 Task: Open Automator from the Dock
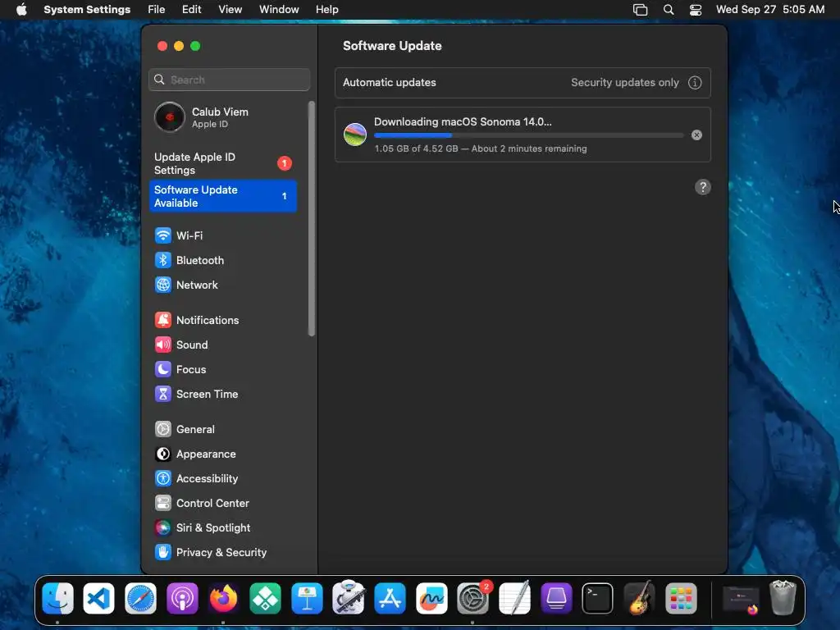click(x=348, y=597)
